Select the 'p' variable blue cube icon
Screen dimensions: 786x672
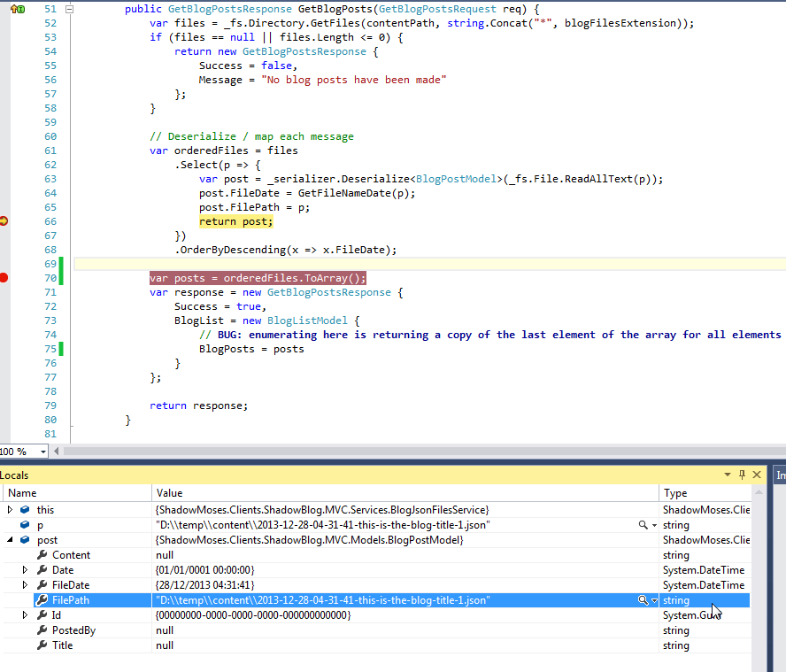(x=25, y=524)
